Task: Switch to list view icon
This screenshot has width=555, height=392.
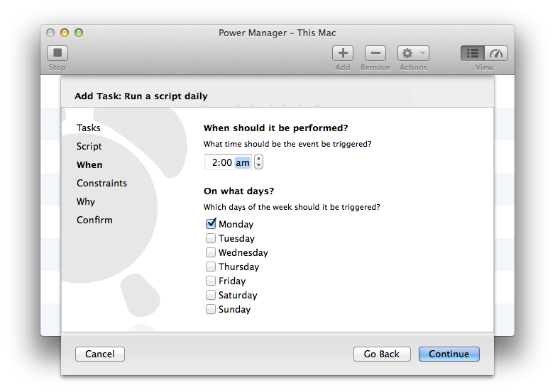Action: 473,53
